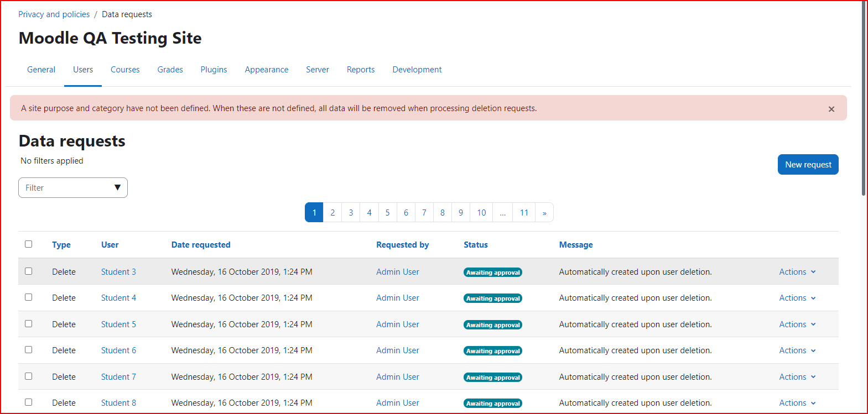Sort table by Status column
The width and height of the screenshot is (868, 414).
[476, 245]
